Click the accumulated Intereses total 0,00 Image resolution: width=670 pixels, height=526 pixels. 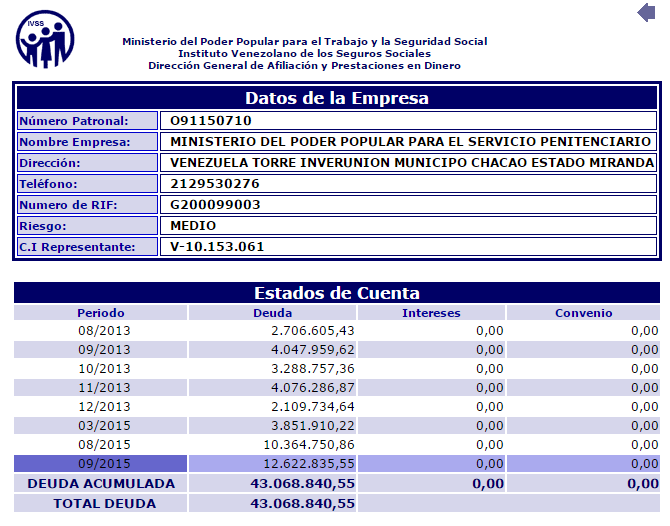488,483
